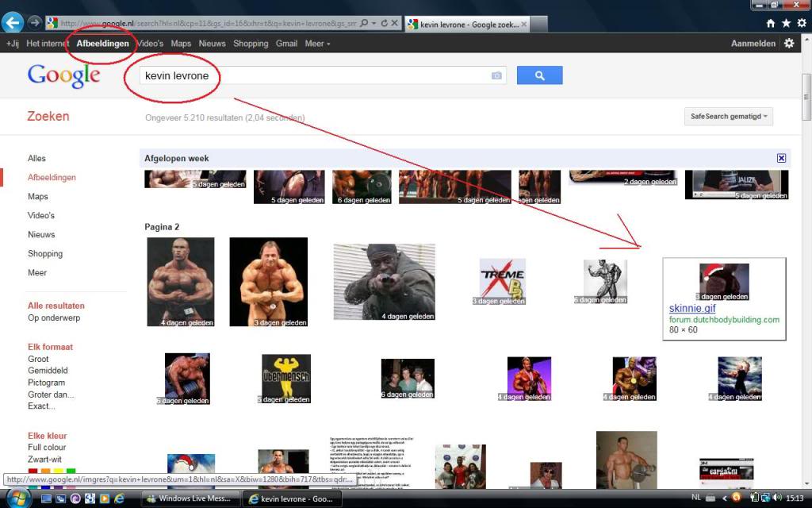Image resolution: width=812 pixels, height=508 pixels.
Task: Click the blue search magnifier button
Action: tap(539, 75)
